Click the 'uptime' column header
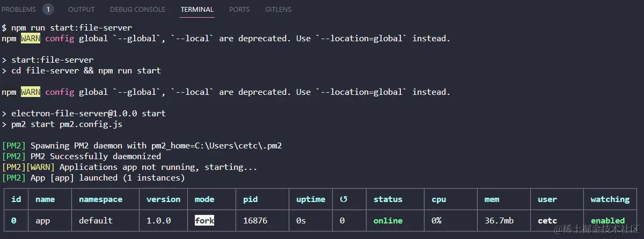The height and width of the screenshot is (239, 644). click(311, 199)
